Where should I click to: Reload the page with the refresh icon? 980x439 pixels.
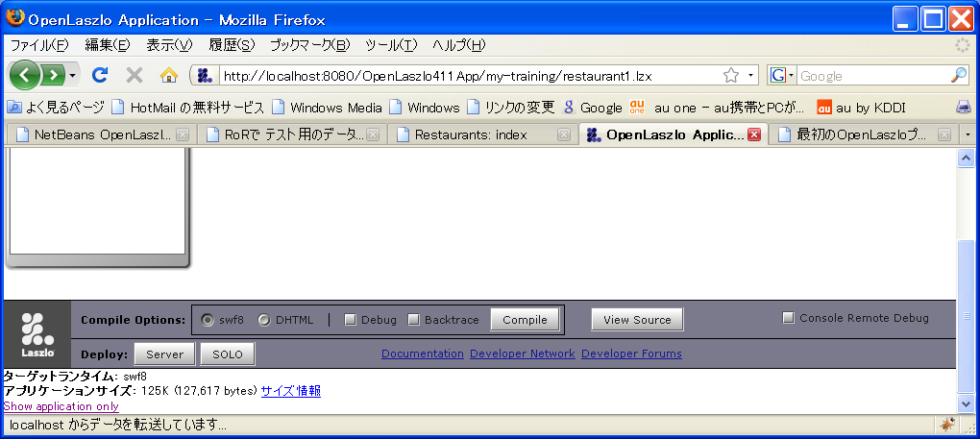[100, 76]
